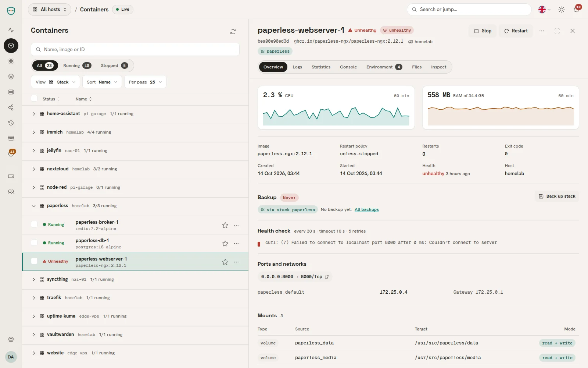Star the paperless-broker-1 container
Viewport: 588px width, 368px height.
[x=225, y=225]
